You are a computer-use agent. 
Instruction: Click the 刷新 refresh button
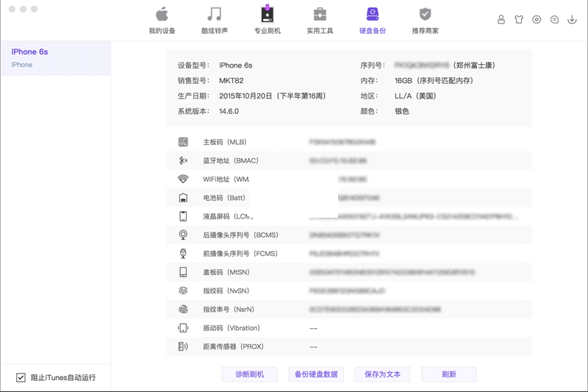[x=449, y=374]
